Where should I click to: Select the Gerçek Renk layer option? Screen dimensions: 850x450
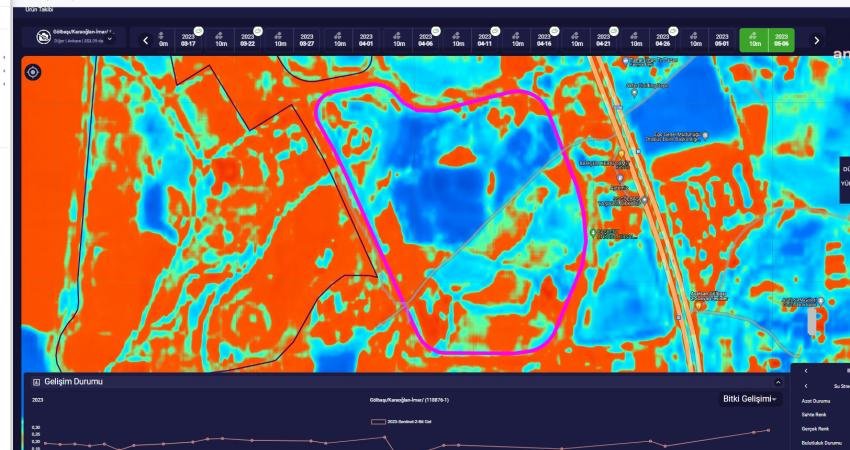(814, 428)
